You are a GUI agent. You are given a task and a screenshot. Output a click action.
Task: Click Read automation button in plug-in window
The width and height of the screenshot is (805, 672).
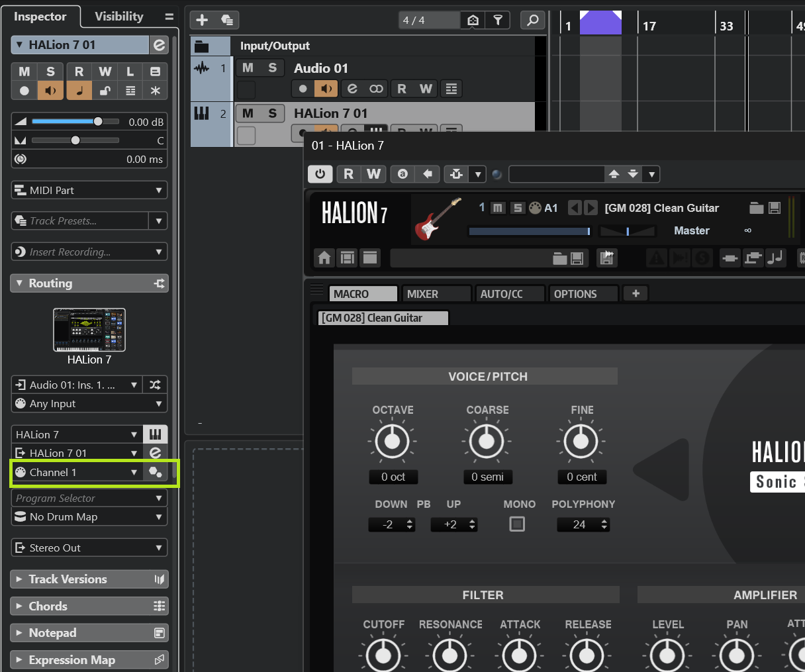tap(348, 173)
